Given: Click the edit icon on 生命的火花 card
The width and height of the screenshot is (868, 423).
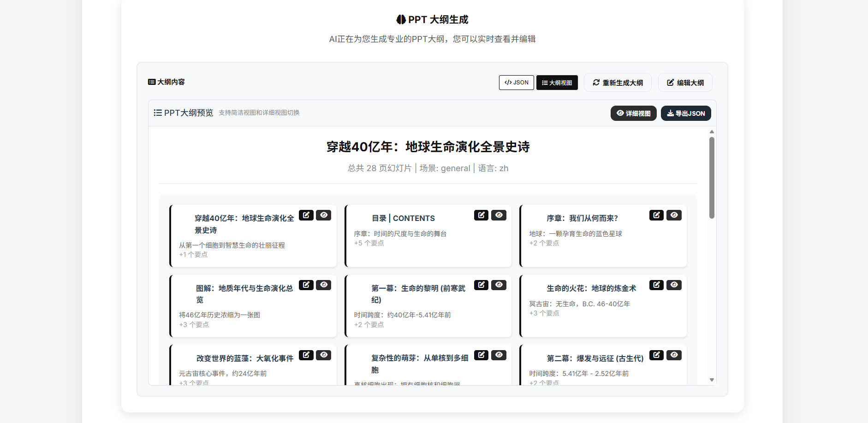Looking at the screenshot, I should pyautogui.click(x=656, y=285).
